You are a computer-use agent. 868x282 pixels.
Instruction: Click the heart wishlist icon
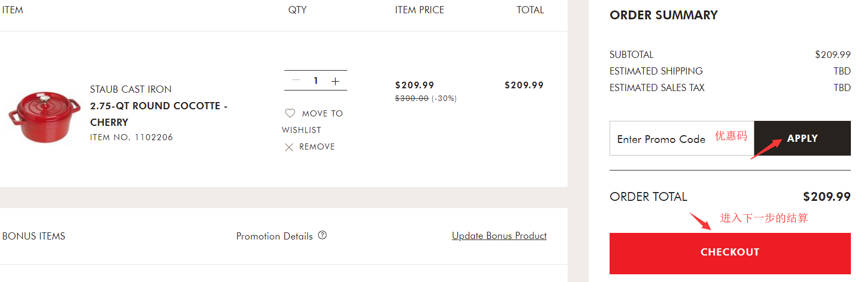tap(290, 113)
